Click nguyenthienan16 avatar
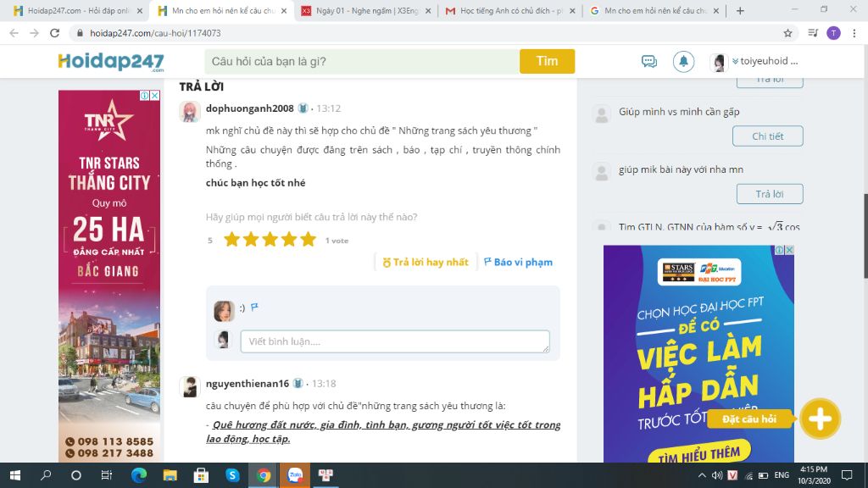The image size is (868, 488). tap(190, 386)
